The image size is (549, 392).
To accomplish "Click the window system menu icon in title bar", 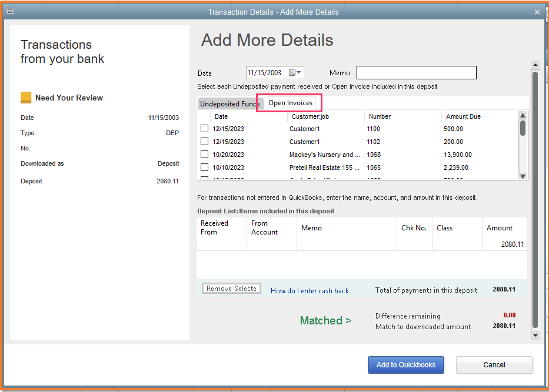I will (x=9, y=11).
